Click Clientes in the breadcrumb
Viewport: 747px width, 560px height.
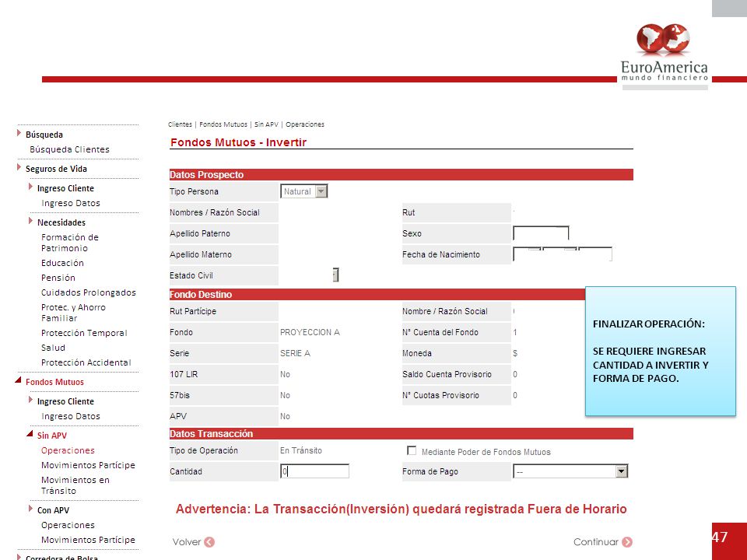tap(180, 124)
